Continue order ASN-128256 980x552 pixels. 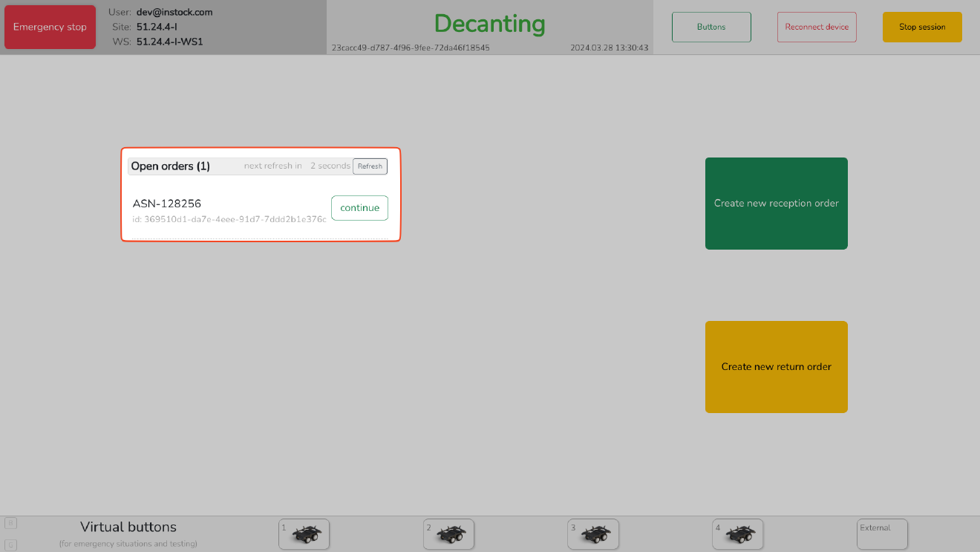(x=359, y=208)
